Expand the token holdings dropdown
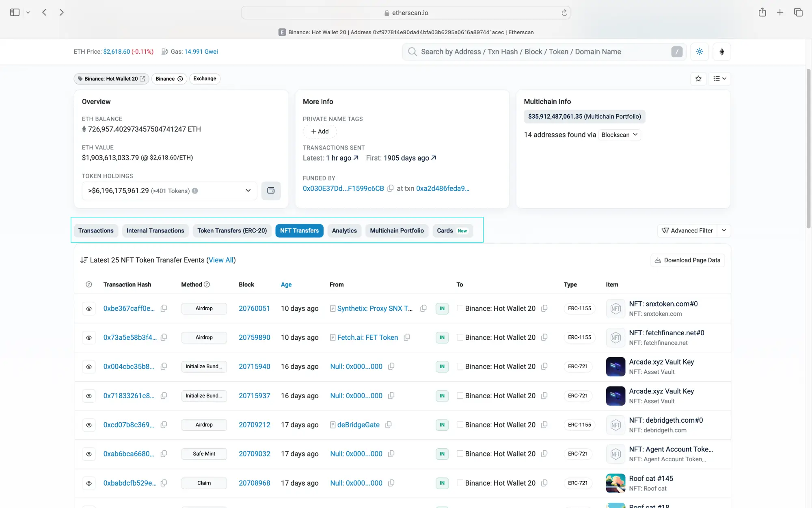This screenshot has width=812, height=508. coord(169,191)
